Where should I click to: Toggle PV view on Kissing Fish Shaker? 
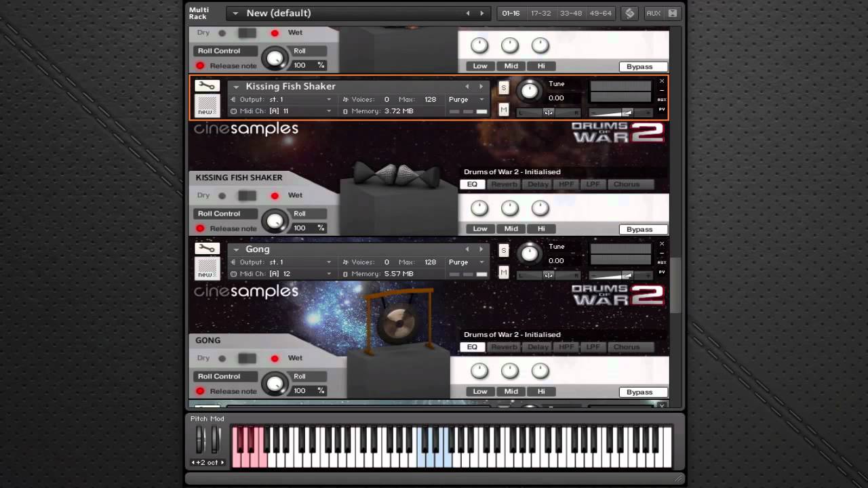click(662, 109)
